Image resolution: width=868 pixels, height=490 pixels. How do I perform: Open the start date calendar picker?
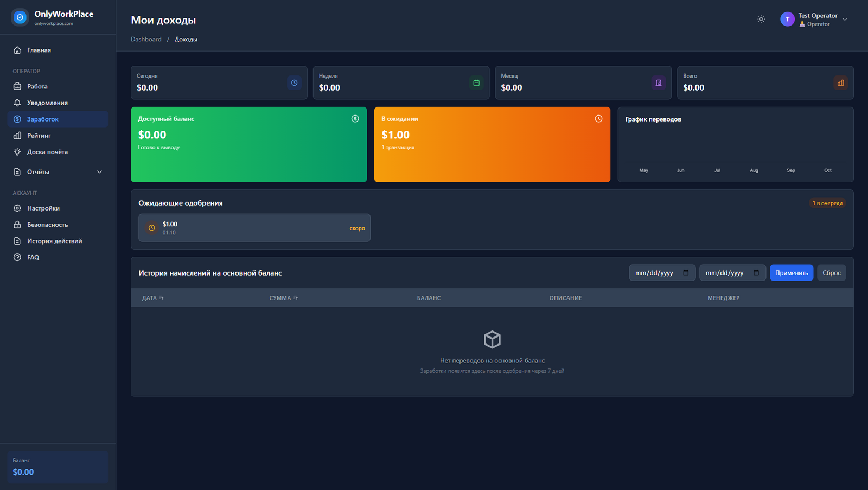pos(686,273)
